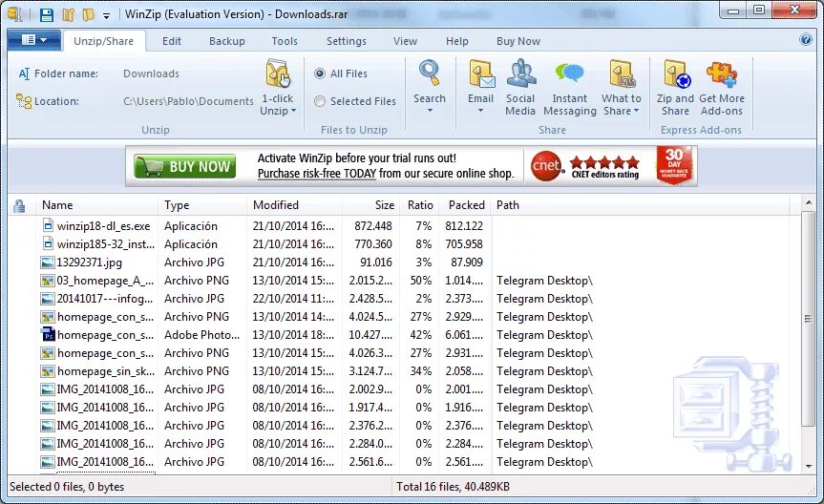Expand the What to Share dropdown arrow
This screenshot has width=824, height=504.
pos(636,111)
